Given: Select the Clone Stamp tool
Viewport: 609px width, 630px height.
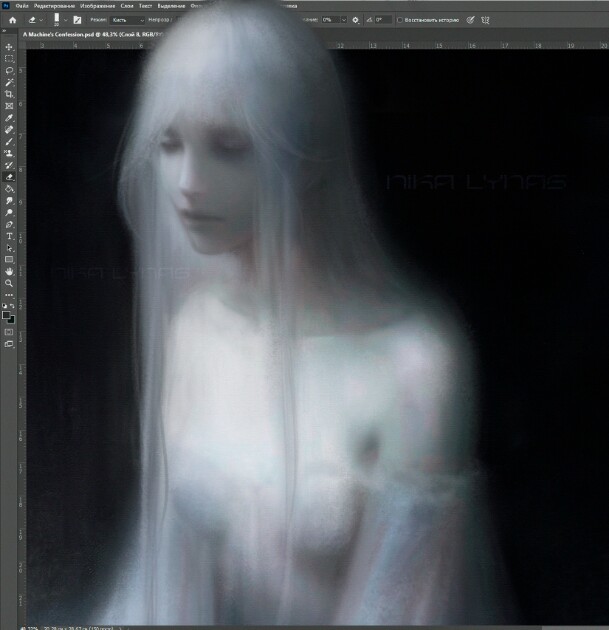Looking at the screenshot, I should (x=9, y=153).
